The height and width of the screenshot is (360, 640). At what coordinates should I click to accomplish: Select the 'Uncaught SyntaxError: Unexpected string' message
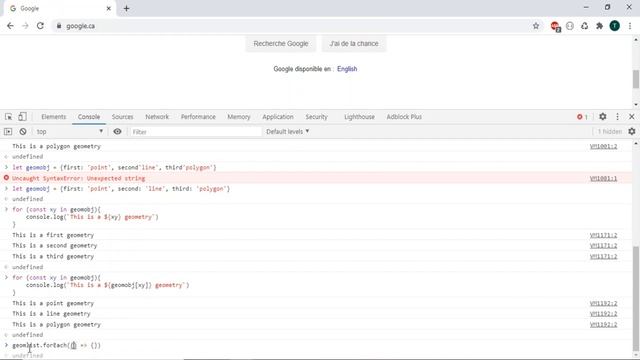tap(78, 178)
